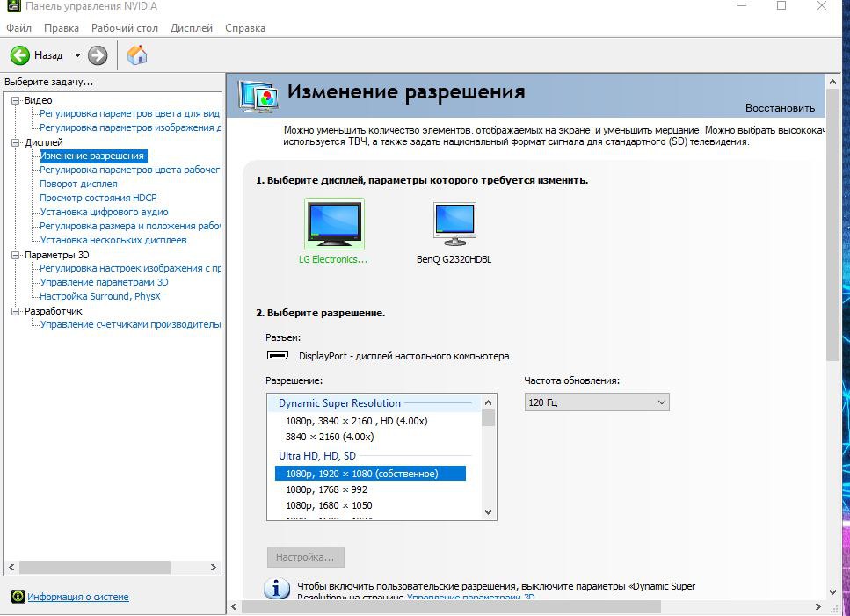Select 1080p, 1680 × 1050 resolution
The width and height of the screenshot is (850, 616).
329,505
